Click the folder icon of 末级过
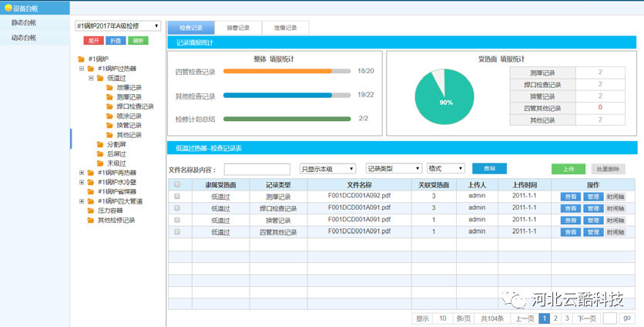The image size is (644, 327). click(x=100, y=163)
